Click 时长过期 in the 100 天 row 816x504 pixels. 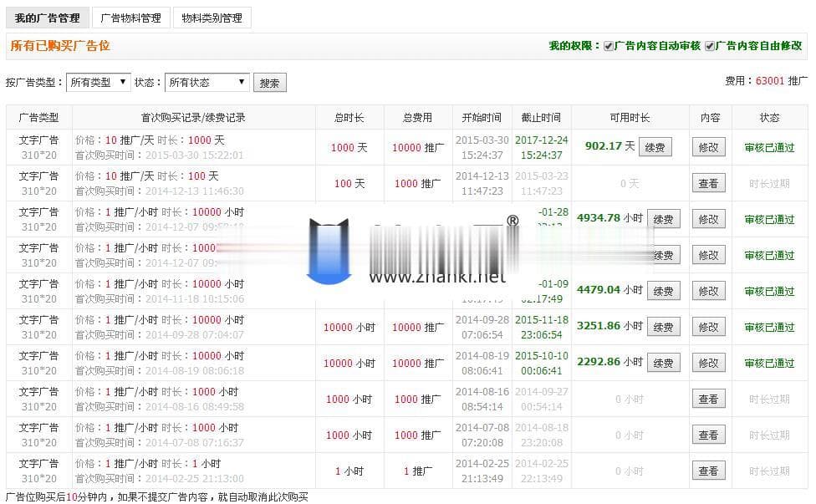pos(770,184)
